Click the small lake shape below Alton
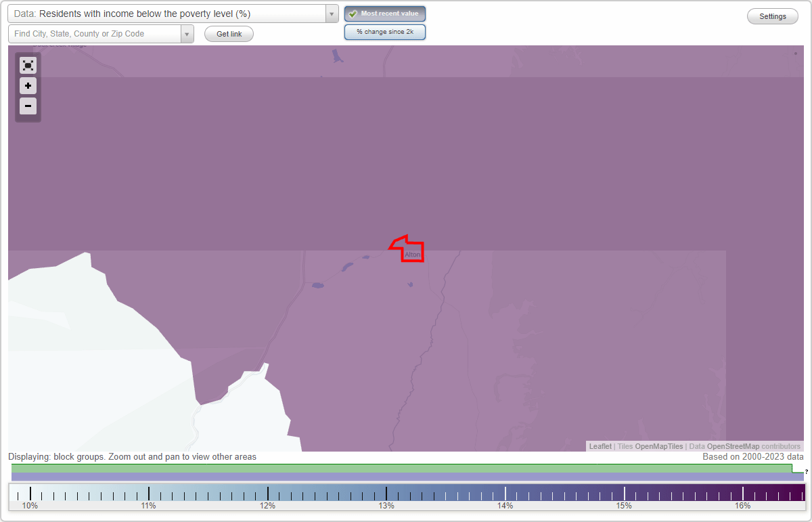Viewport: 812px width, 522px height. click(x=411, y=284)
